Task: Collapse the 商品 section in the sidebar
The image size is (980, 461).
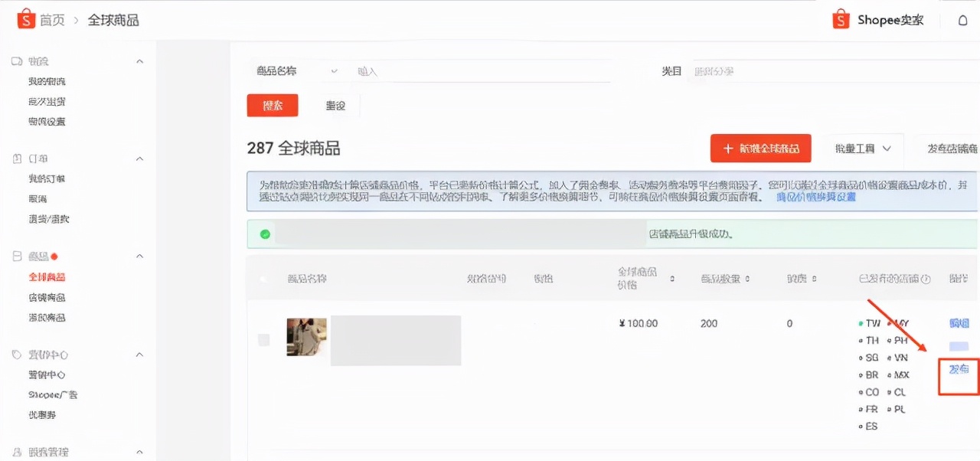Action: (139, 256)
